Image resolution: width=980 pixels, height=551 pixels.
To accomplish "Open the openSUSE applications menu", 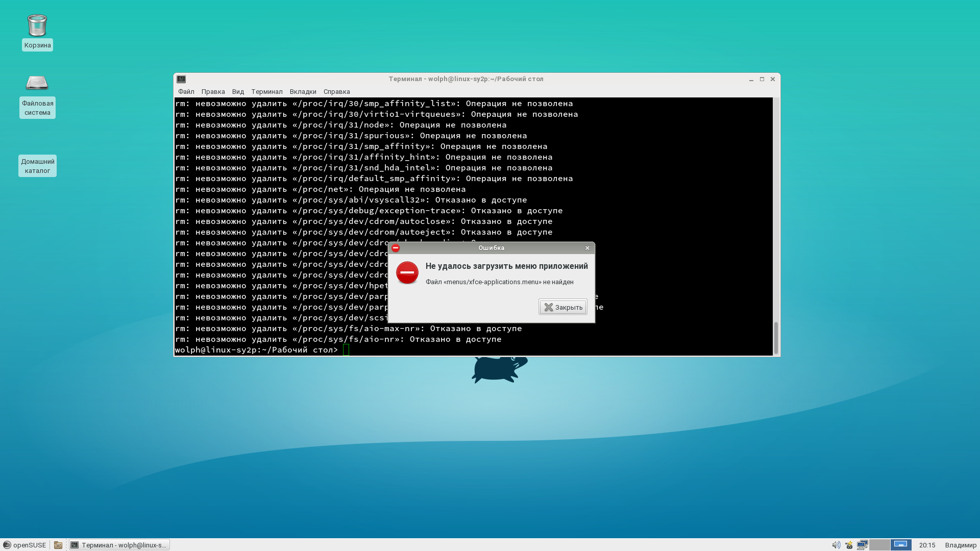I will [24, 545].
